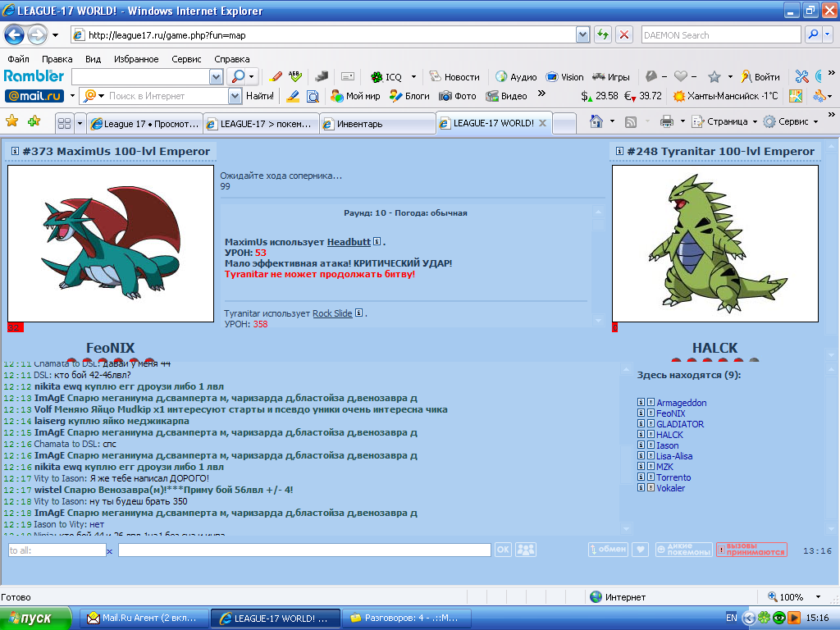840x630 pixels.
Task: Send the chat message with OK
Action: [503, 550]
